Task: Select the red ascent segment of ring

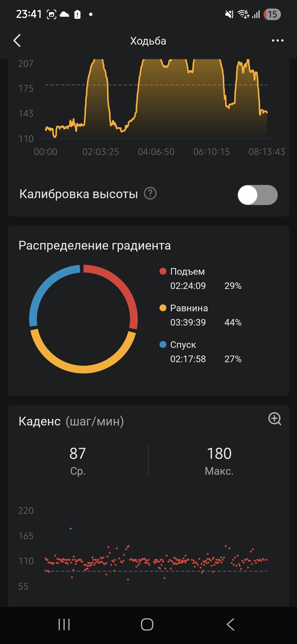Action: [121, 286]
